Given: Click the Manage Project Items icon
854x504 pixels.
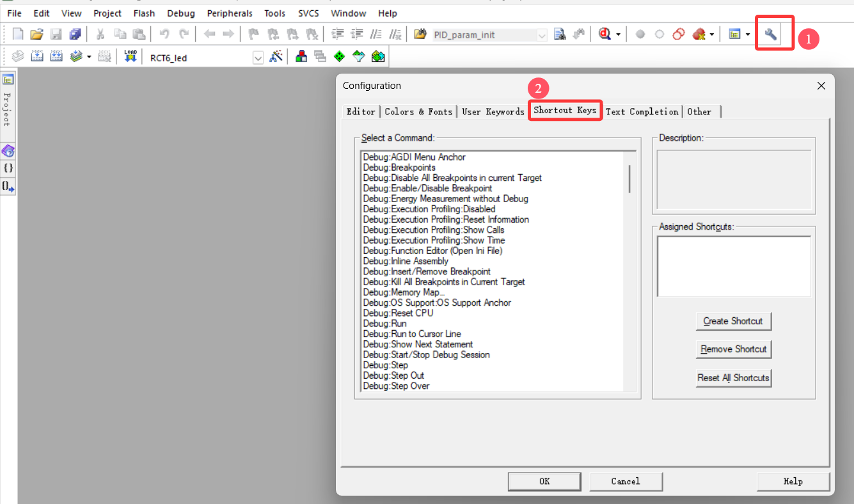Looking at the screenshot, I should pos(301,57).
